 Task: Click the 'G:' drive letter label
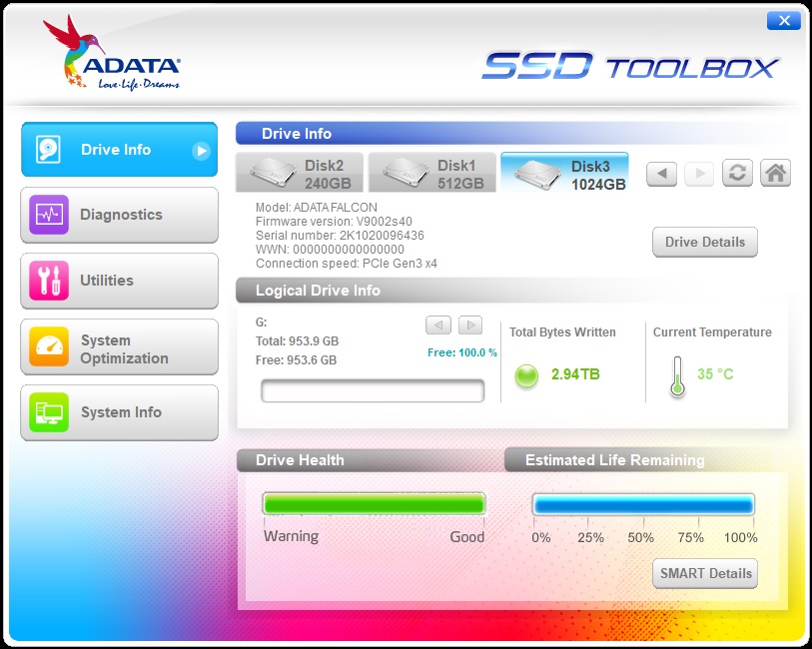coord(262,323)
